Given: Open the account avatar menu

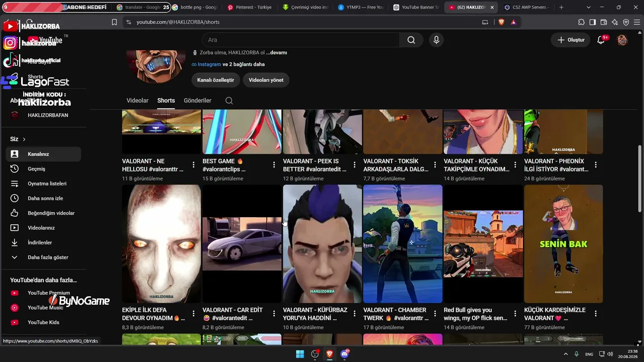Looking at the screenshot, I should coord(622,40).
